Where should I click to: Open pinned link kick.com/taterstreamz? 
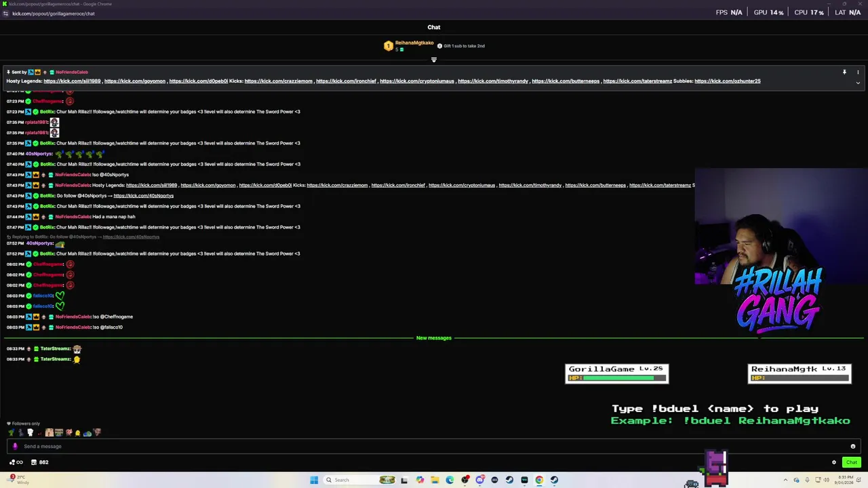click(637, 81)
